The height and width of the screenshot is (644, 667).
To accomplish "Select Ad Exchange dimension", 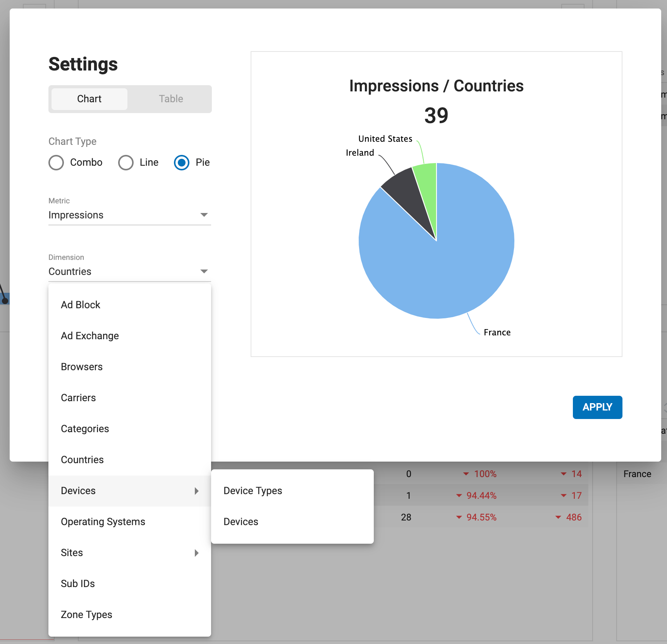I will point(89,336).
